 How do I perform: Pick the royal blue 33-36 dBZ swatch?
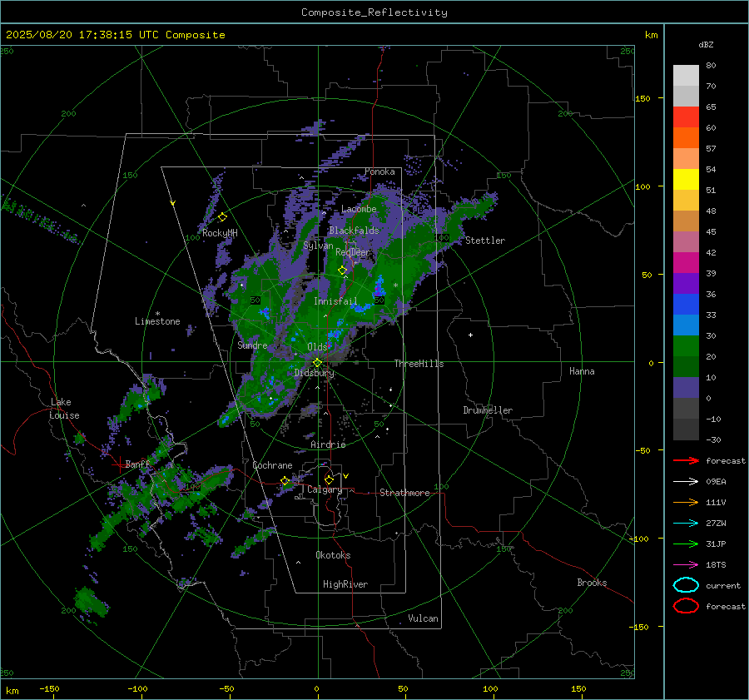coord(686,304)
